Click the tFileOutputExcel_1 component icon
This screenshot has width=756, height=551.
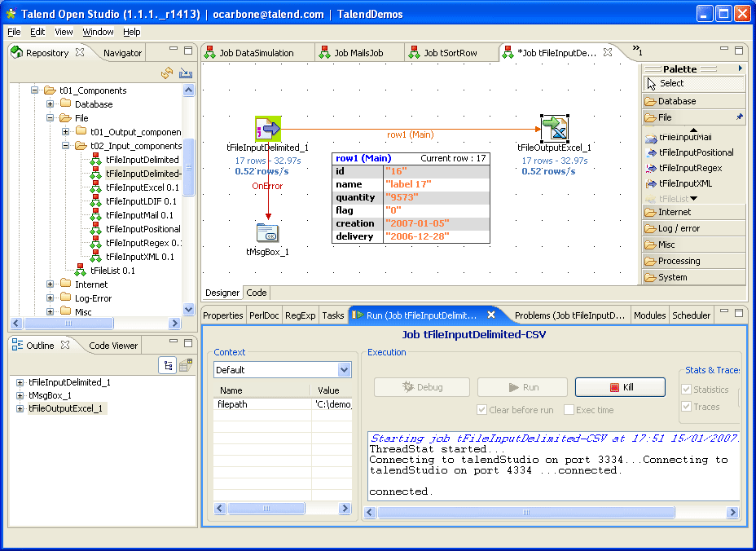[554, 128]
